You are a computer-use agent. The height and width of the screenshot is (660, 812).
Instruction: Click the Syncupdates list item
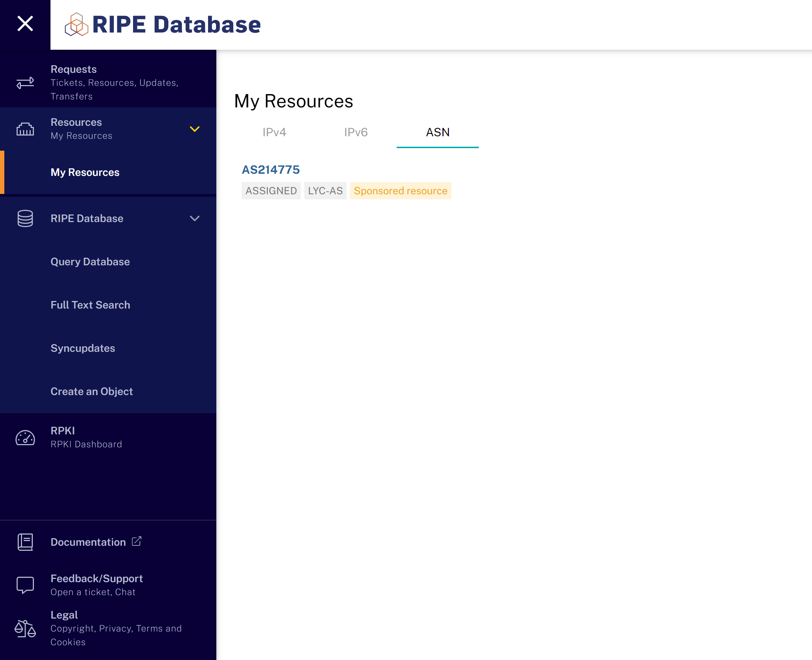coord(82,348)
